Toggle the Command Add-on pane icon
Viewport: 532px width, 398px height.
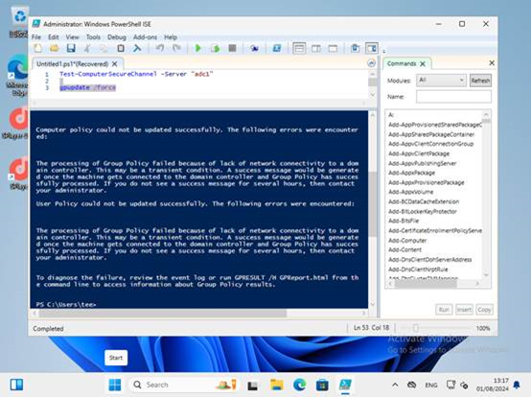(x=372, y=48)
